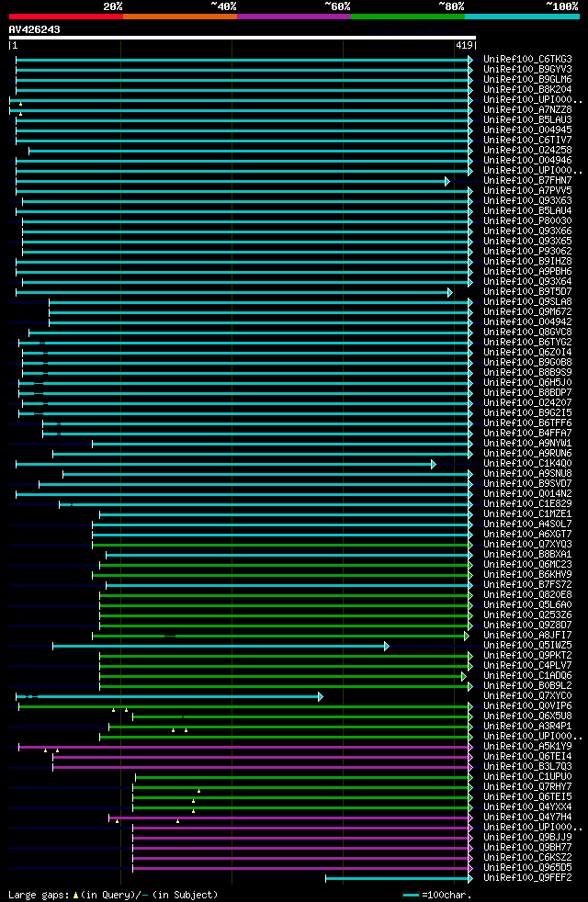Viewport: 588px width, 902px height.
Task: Click the white query sequence bar
Action: click(243, 38)
